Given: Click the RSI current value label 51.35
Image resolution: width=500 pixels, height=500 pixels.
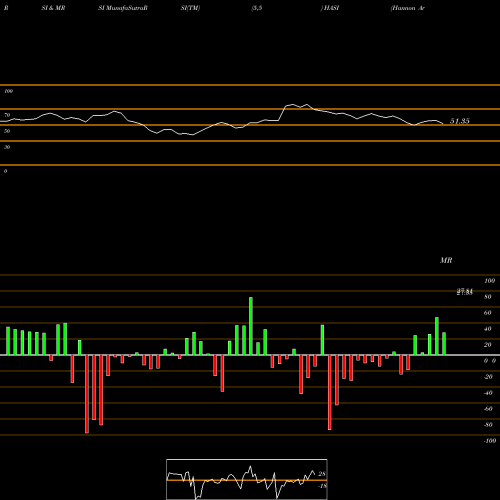Looking at the screenshot, I should pos(460,121).
